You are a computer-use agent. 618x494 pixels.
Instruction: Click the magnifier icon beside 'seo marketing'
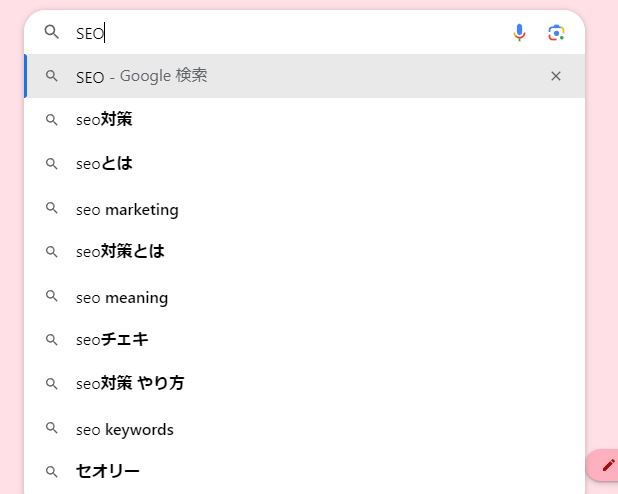(x=52, y=208)
